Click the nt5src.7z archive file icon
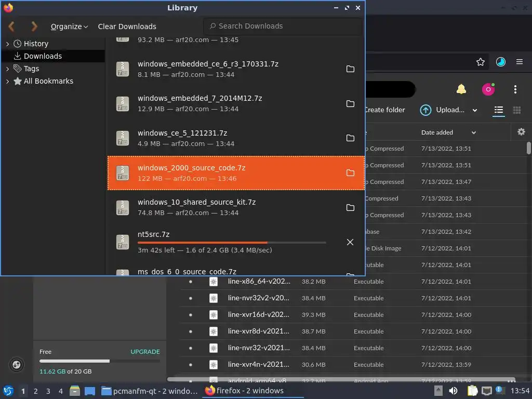Screen dimensions: 532x399 coord(123,242)
